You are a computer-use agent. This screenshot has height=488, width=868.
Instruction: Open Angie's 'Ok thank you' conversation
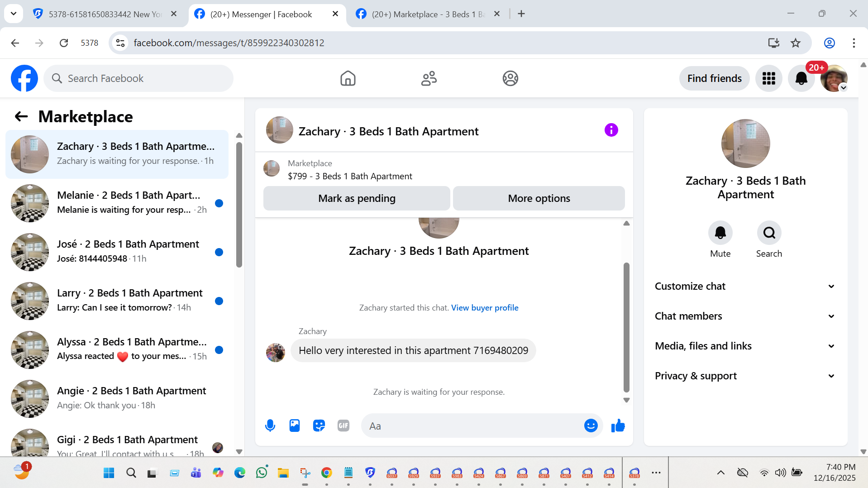click(x=117, y=399)
